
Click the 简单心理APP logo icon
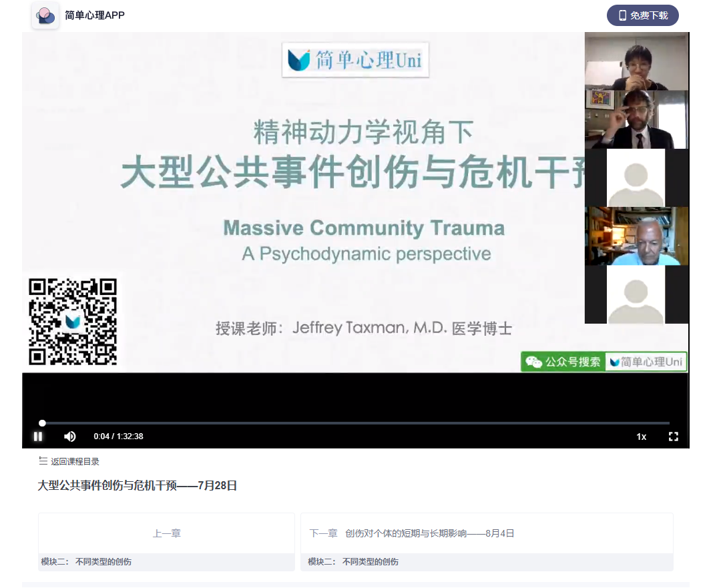tap(45, 15)
